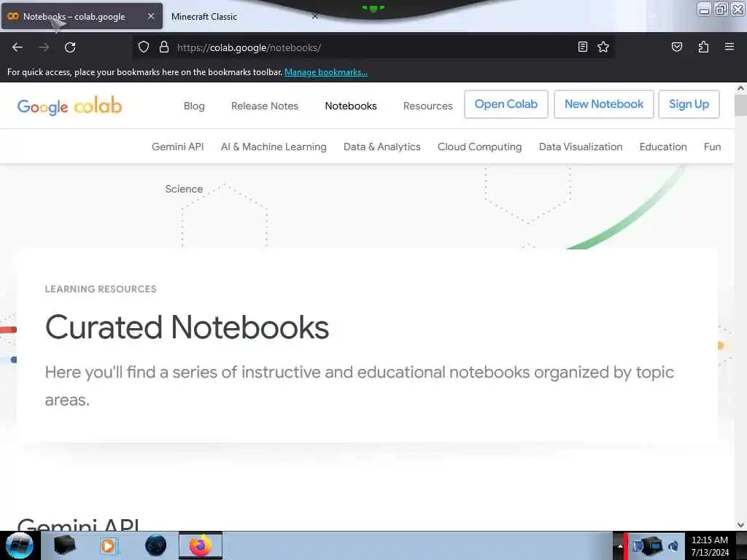Select the Notebooks – colab.google tab
The height and width of the screenshot is (560, 747).
82,17
